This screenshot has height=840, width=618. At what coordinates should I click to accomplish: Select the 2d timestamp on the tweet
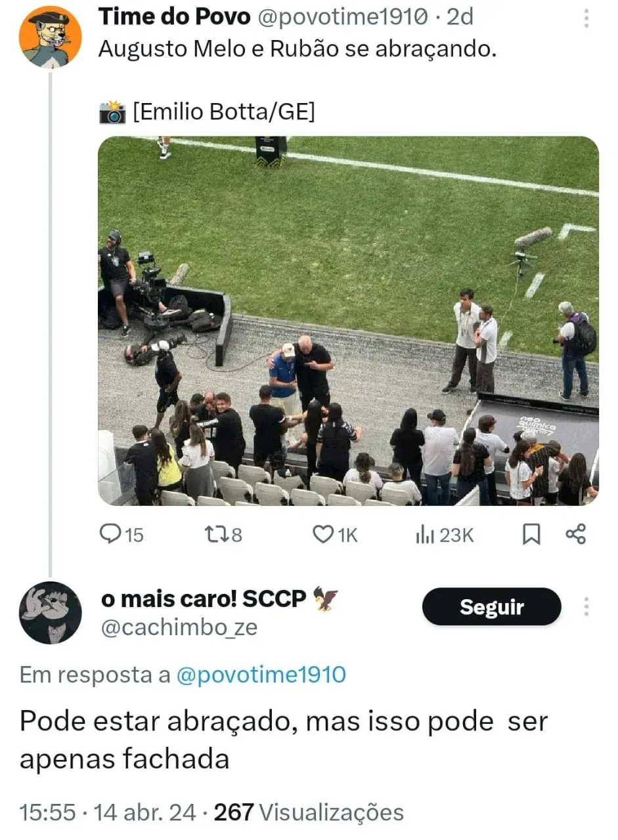tap(460, 18)
